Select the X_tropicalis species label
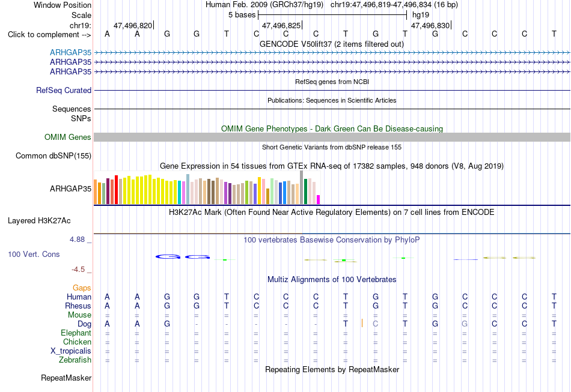The image size is (571, 392). pyautogui.click(x=71, y=351)
